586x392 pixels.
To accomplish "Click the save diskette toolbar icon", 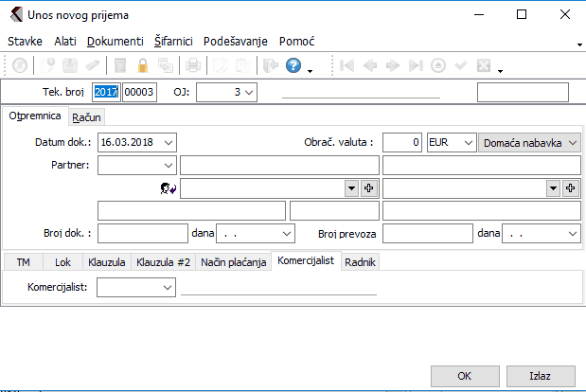I will click(x=70, y=66).
